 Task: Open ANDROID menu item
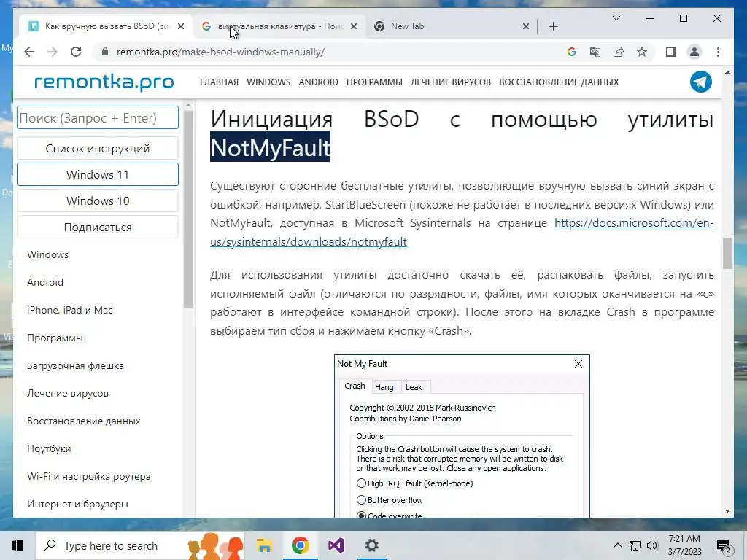click(318, 82)
